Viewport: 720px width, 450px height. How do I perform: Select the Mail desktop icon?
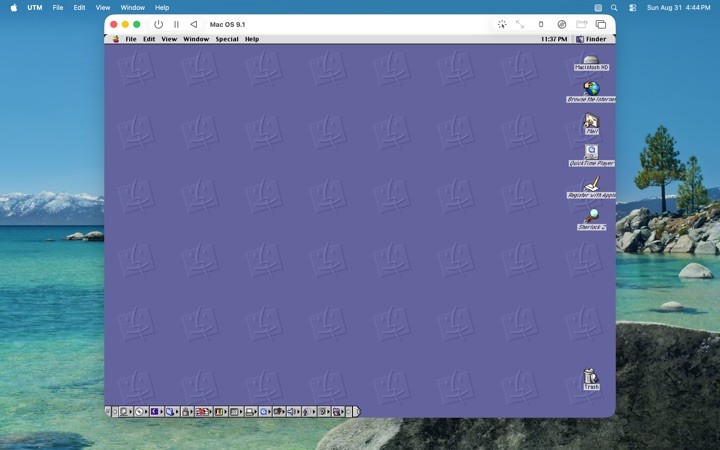591,124
